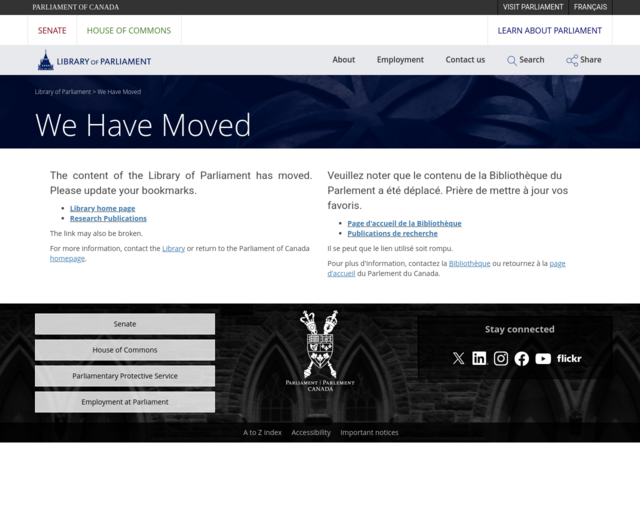Screen dimensions: 640x512
Task: Open the X (Twitter) social icon
Action: point(458,358)
